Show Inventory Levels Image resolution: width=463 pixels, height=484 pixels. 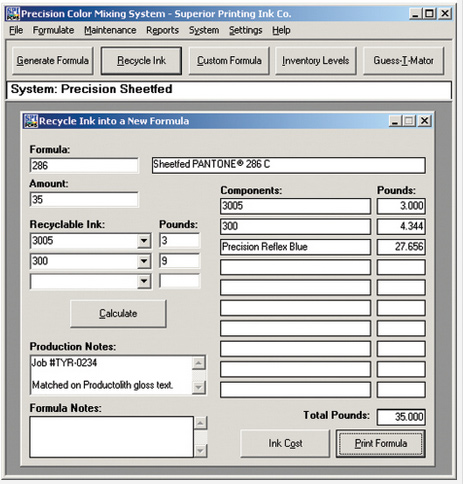coord(315,61)
